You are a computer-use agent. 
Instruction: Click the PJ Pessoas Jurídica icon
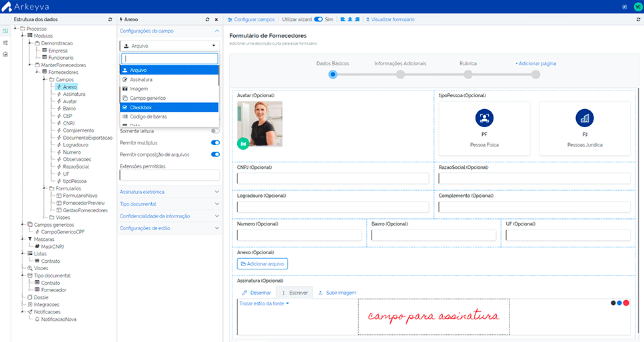(x=585, y=118)
